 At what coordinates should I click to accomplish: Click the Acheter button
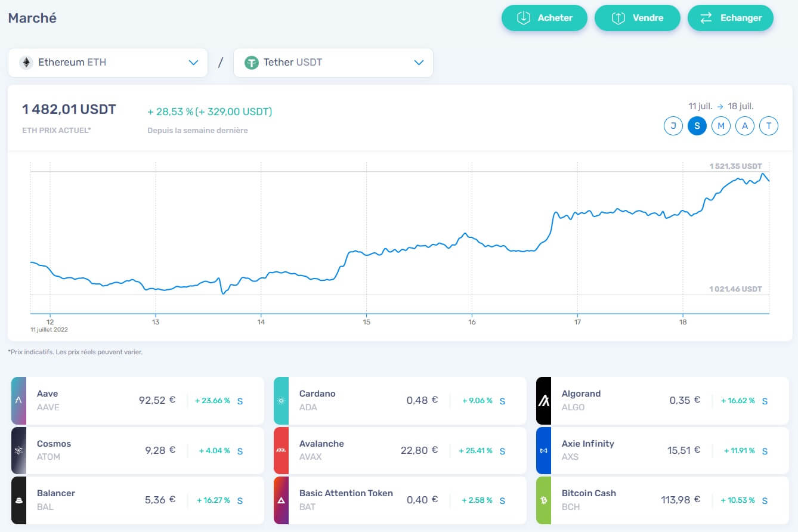[544, 18]
